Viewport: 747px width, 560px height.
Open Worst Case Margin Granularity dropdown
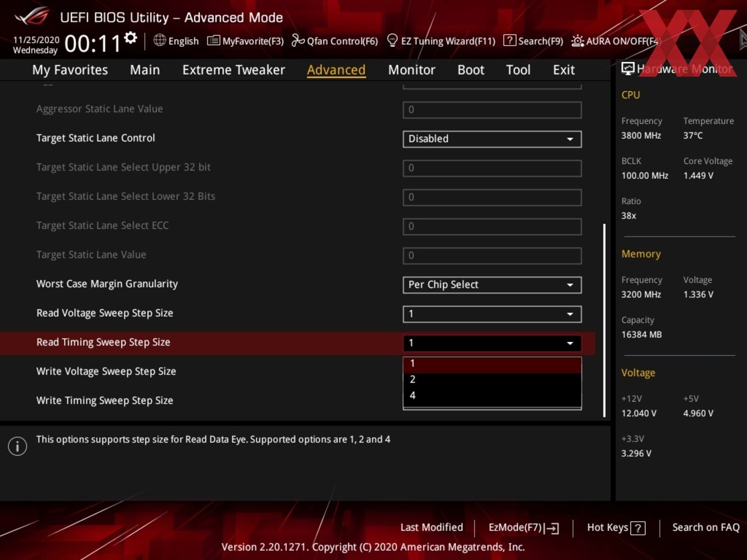coord(492,285)
